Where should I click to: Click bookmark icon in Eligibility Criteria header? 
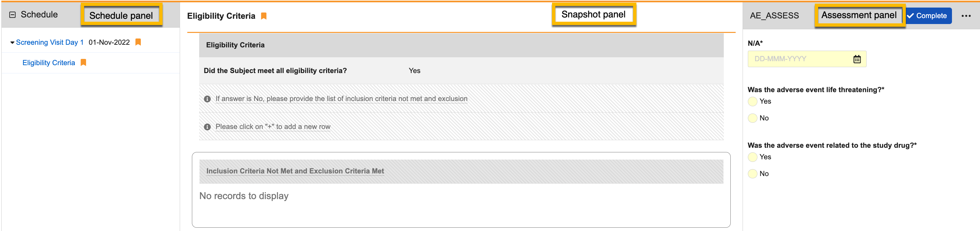click(x=264, y=16)
